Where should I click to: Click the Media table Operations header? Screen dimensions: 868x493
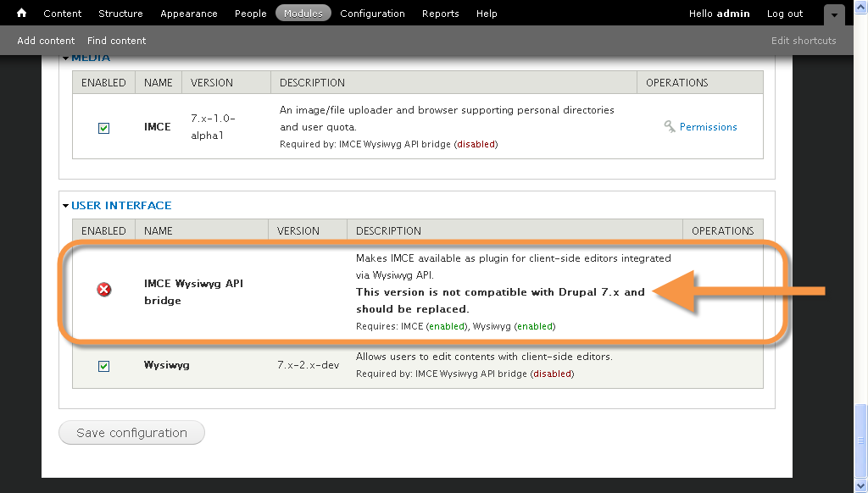pos(677,82)
